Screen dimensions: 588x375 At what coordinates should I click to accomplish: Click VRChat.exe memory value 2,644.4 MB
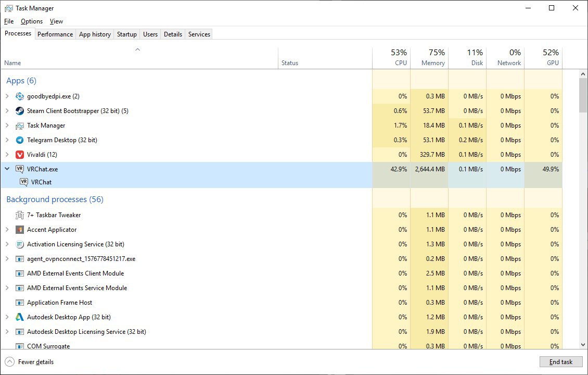[430, 169]
